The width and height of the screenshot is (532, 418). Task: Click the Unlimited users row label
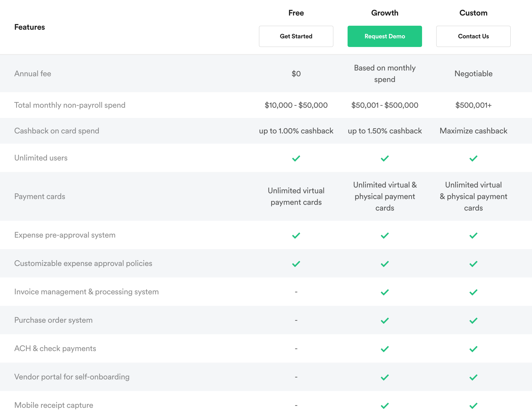tap(41, 158)
